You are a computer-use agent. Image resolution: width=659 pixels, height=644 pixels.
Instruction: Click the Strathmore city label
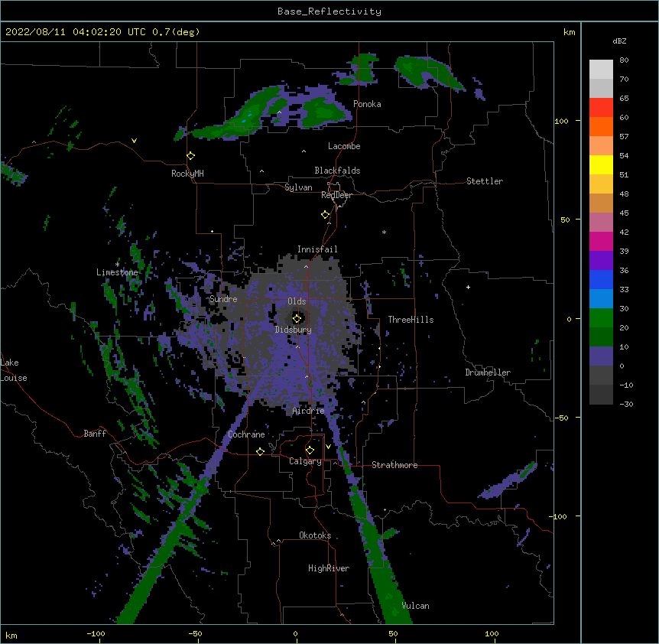tap(394, 465)
